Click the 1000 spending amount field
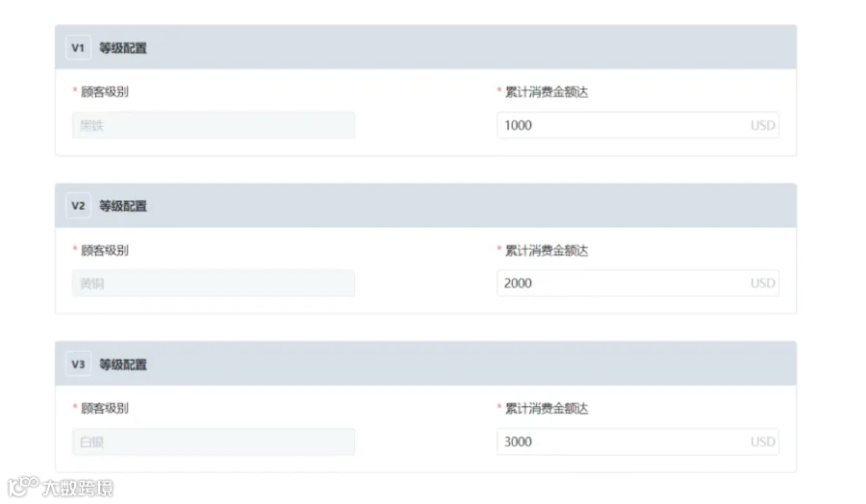Viewport: 866px width, 504px height. 638,125
